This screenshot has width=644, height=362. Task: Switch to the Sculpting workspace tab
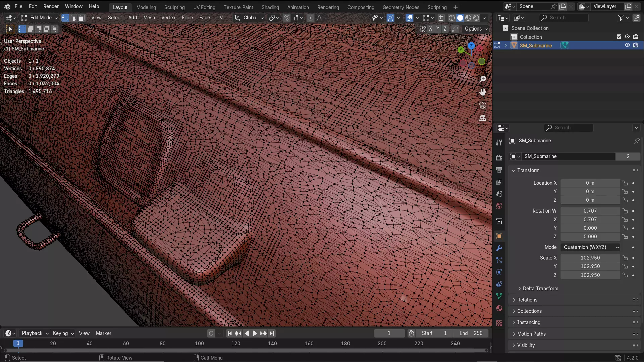(174, 7)
